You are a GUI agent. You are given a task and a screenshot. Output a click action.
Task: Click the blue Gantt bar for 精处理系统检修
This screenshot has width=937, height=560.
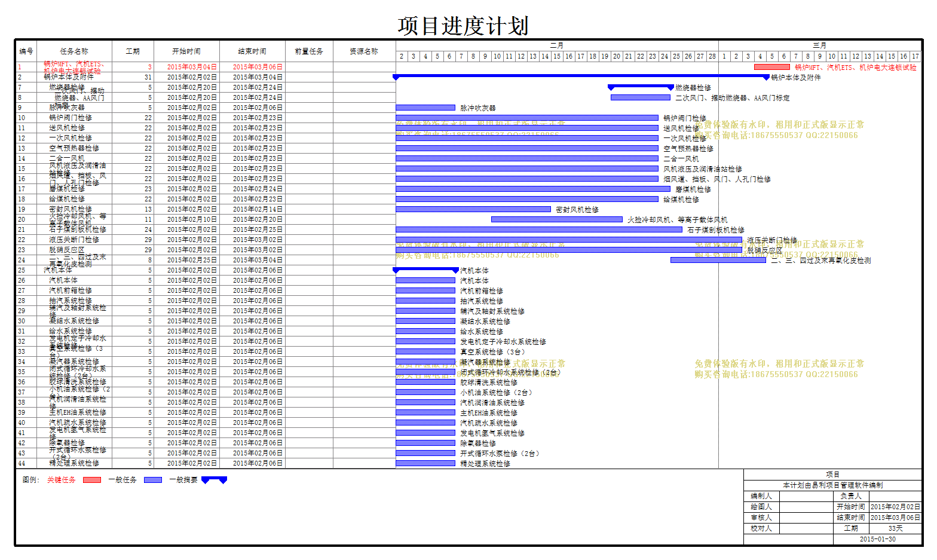tap(425, 463)
